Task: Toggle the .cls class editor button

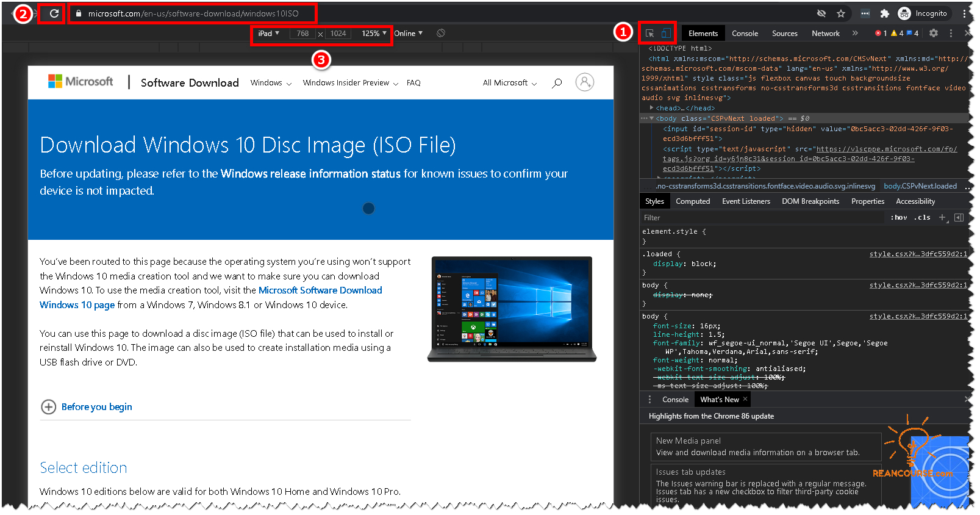Action: pyautogui.click(x=922, y=218)
